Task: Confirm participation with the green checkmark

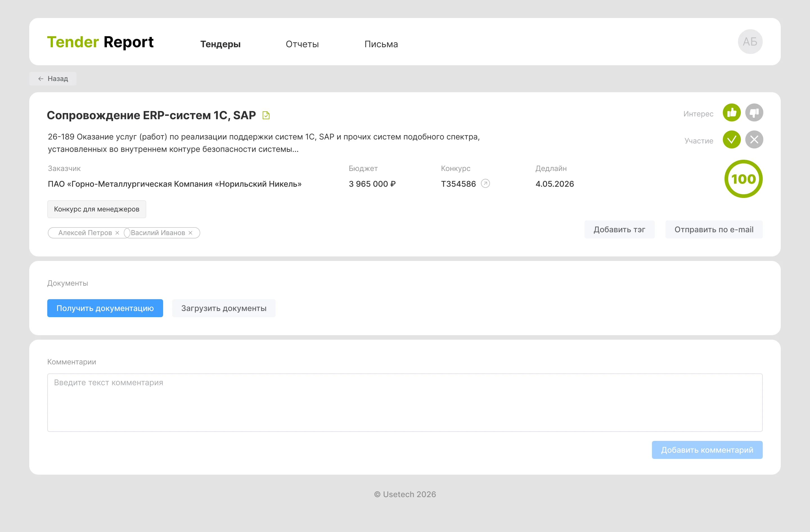Action: 732,139
